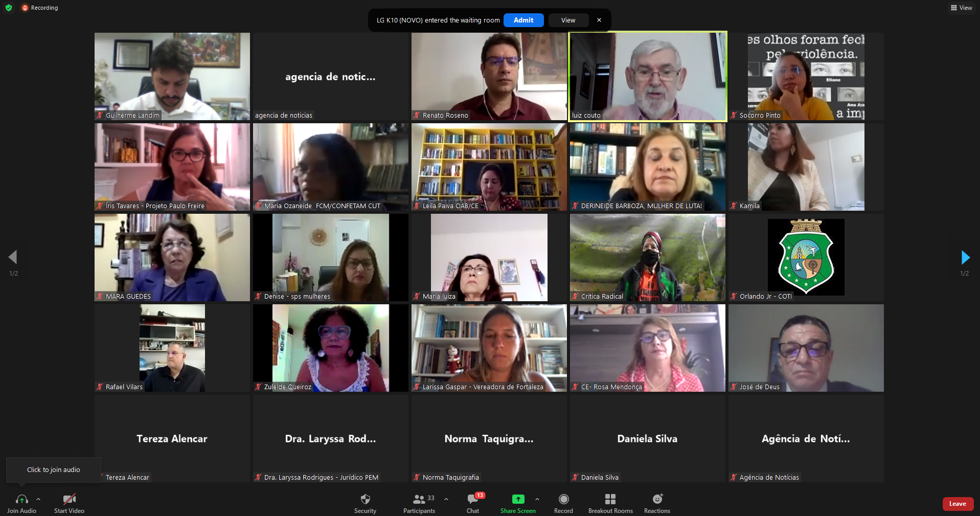Go to previous page of participants
980x516 pixels.
(13, 257)
